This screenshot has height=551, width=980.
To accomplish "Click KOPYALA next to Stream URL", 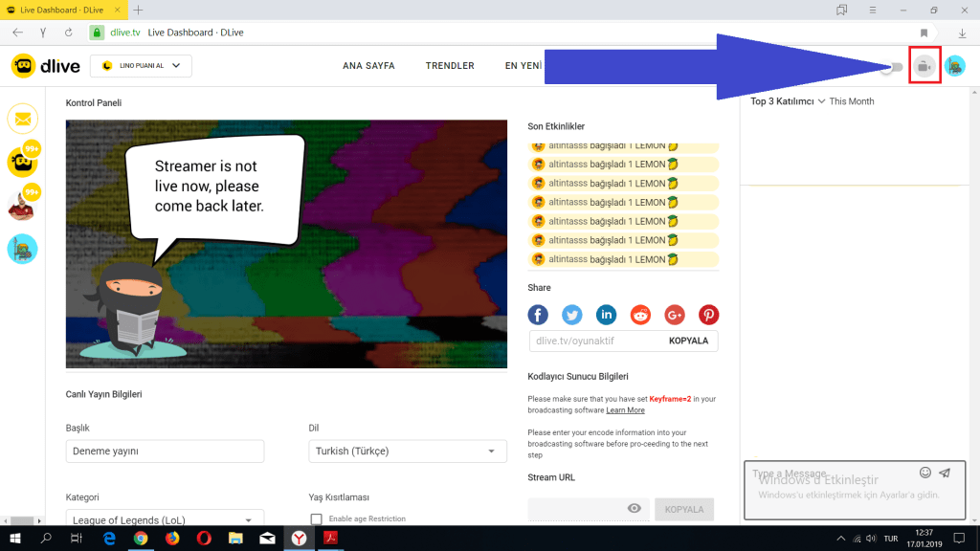I will click(684, 509).
